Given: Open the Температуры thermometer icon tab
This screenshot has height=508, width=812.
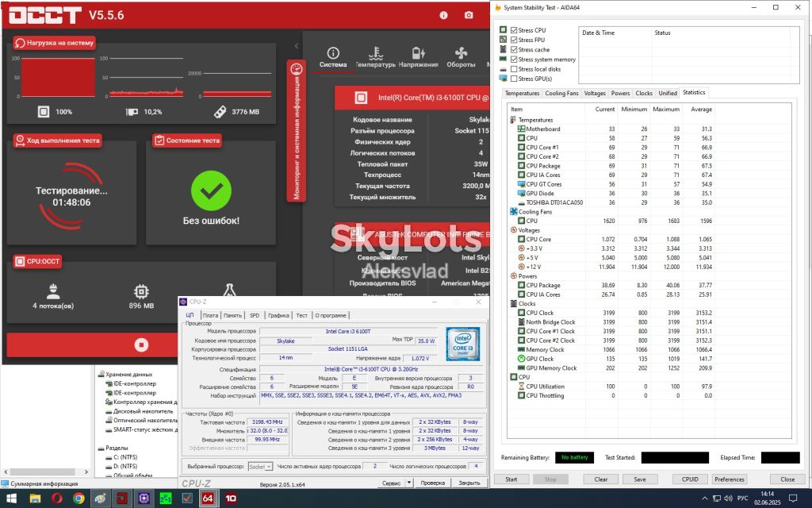Looking at the screenshot, I should (x=376, y=57).
